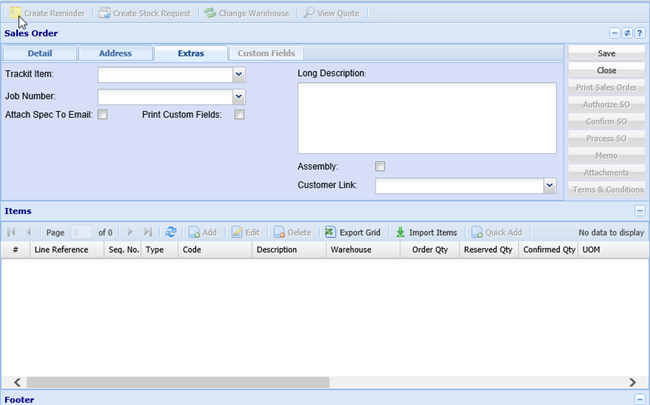Collapse the Sales Order panel
This screenshot has width=650, height=405.
pyautogui.click(x=615, y=33)
